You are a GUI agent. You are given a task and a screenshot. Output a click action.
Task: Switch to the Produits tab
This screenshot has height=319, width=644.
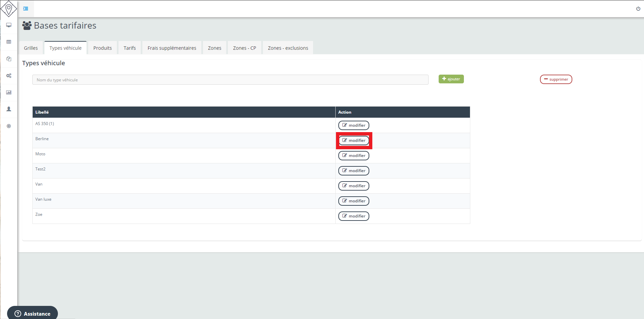tap(102, 48)
